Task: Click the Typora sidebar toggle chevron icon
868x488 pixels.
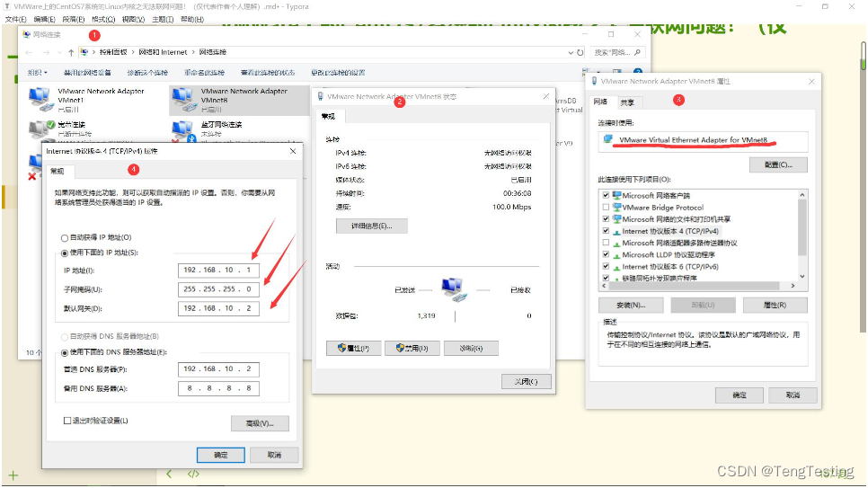Action: 169,475
